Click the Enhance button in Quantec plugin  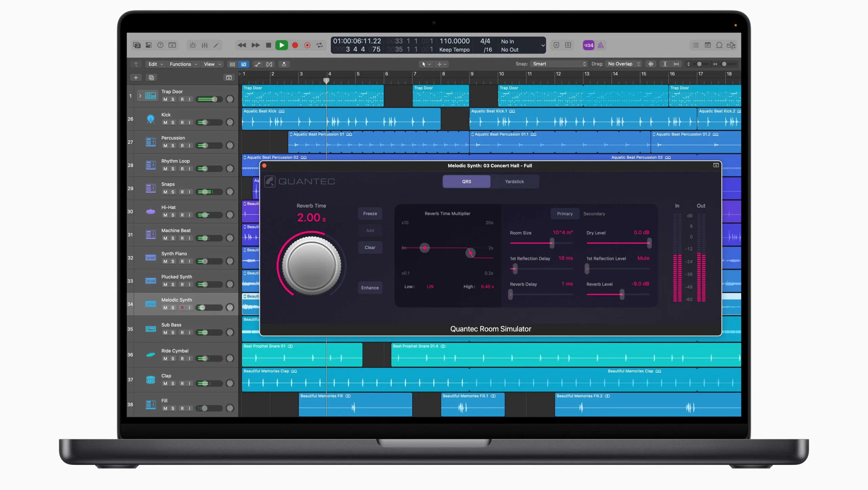point(369,287)
